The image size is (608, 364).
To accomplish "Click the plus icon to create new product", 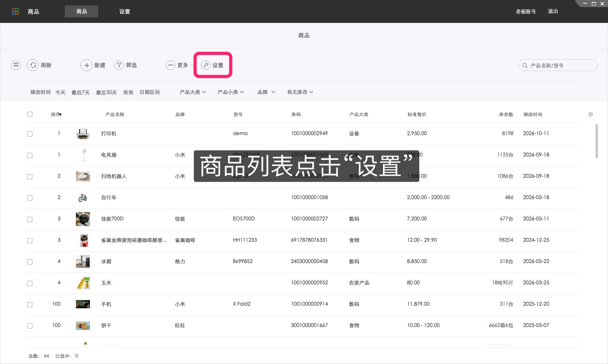I will 86,65.
